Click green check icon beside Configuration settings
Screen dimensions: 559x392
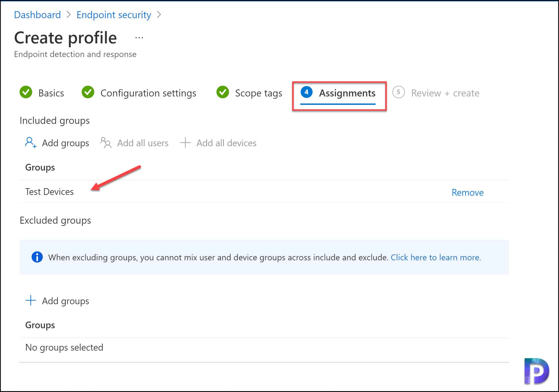[88, 92]
